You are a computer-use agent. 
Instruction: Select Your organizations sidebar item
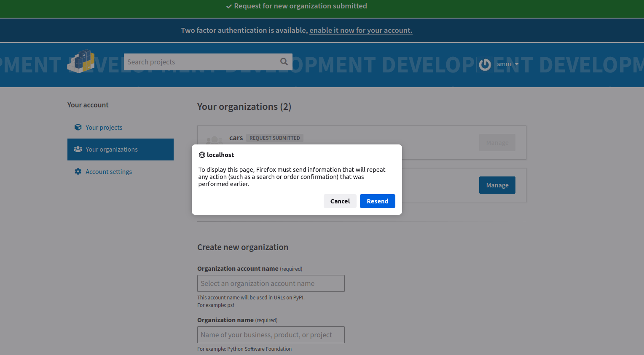(121, 149)
